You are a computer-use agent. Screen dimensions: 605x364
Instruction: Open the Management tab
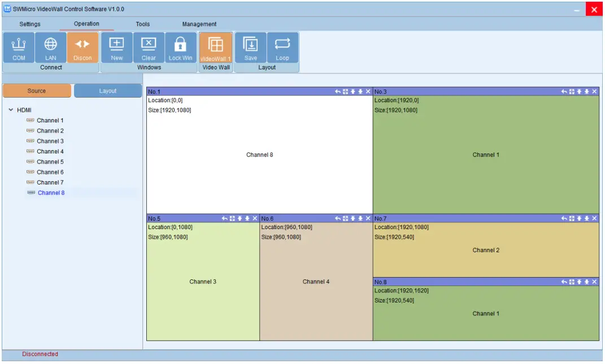[x=199, y=24]
